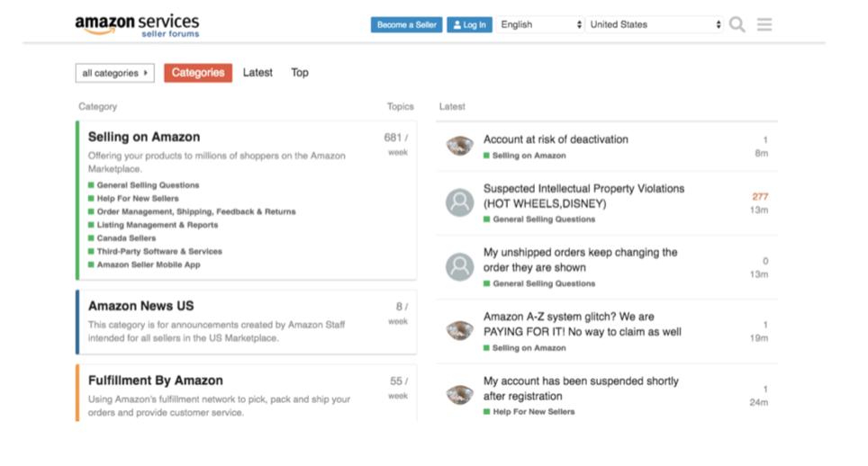Open topic 'My account has been suspended shortly'
This screenshot has height=466, width=868.
click(x=581, y=389)
